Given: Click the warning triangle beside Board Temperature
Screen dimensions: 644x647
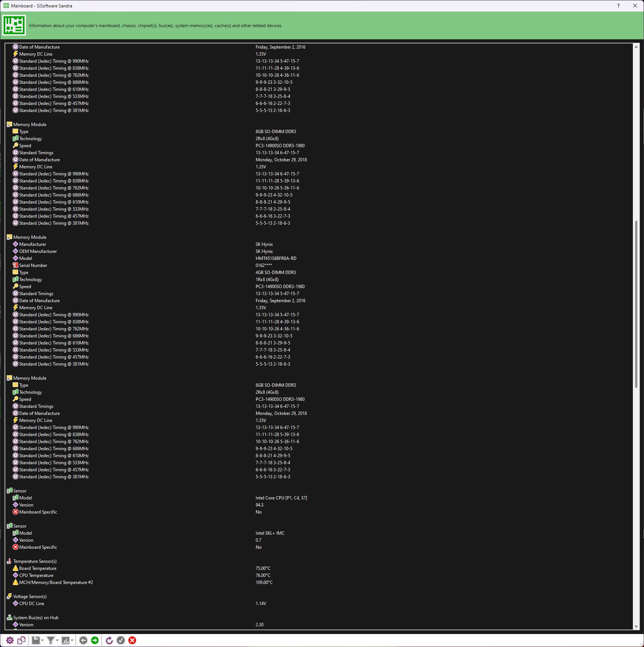Looking at the screenshot, I should (16, 568).
